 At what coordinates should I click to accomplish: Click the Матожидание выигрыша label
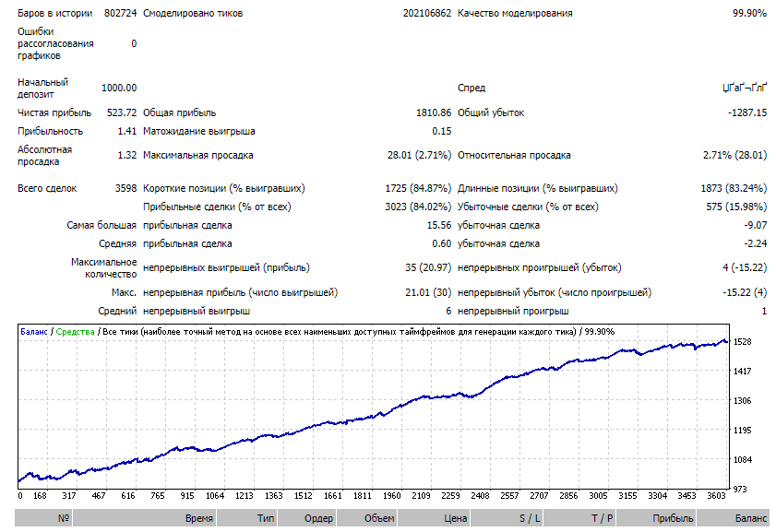[199, 131]
